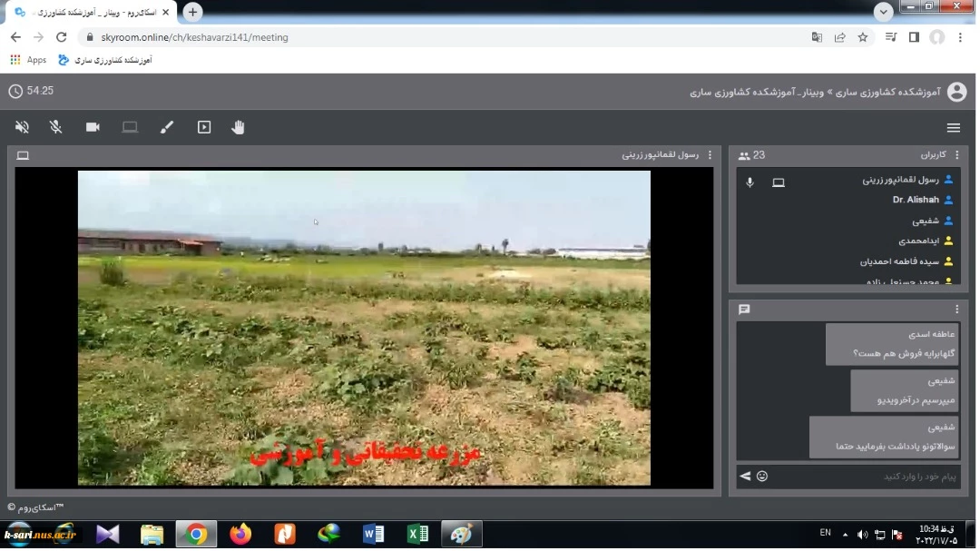
Task: Click the 23 participants count icon
Action: (x=744, y=156)
